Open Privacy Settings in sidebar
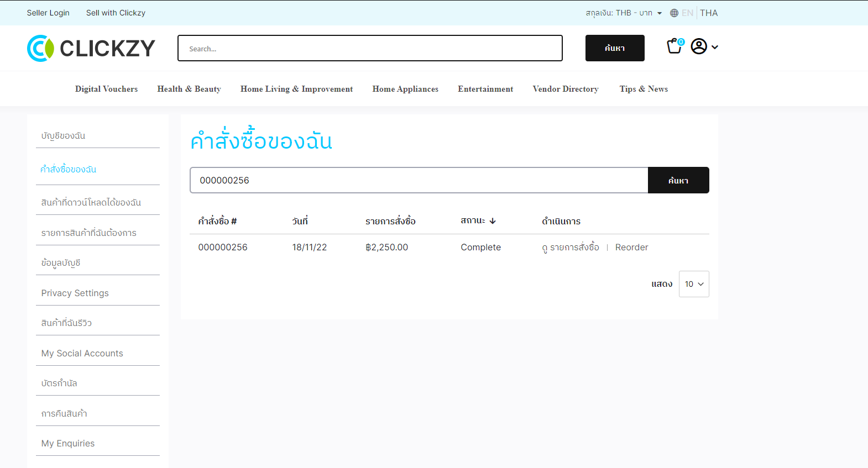Screen dimensions: 868x468 tap(75, 293)
